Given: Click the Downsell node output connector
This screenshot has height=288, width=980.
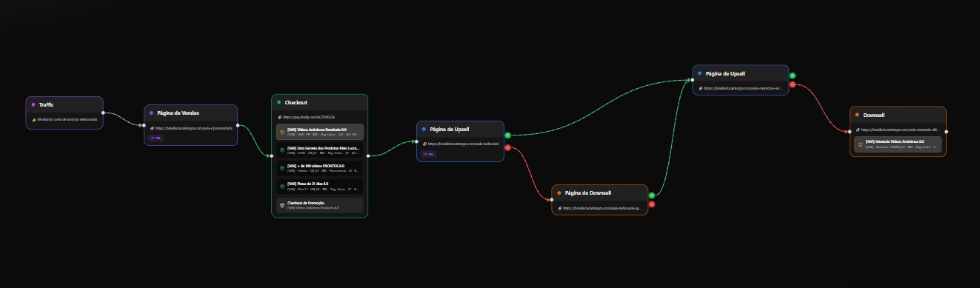Looking at the screenshot, I should point(947,132).
